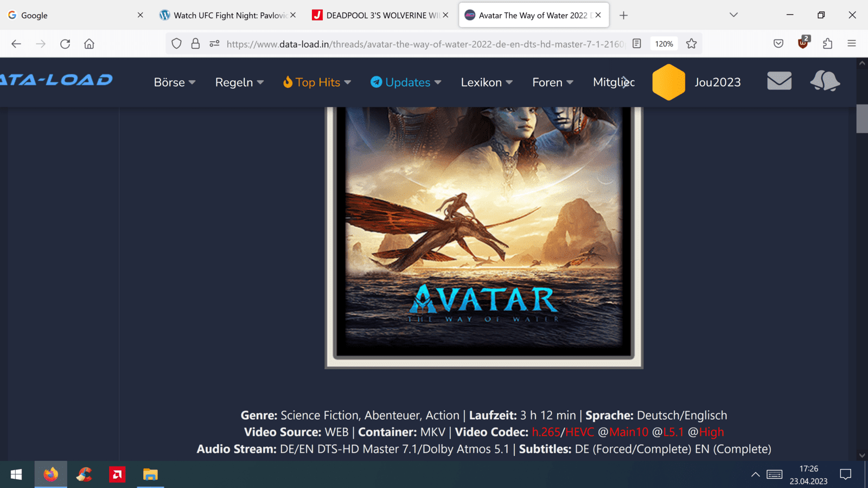
Task: Close the DEADPOOL 3'S WOLVERINE tab
Action: pos(445,15)
